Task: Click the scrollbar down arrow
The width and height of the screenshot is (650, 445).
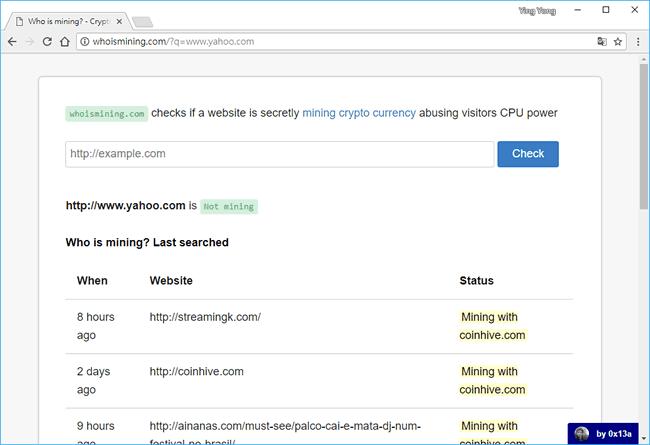Action: click(x=644, y=438)
